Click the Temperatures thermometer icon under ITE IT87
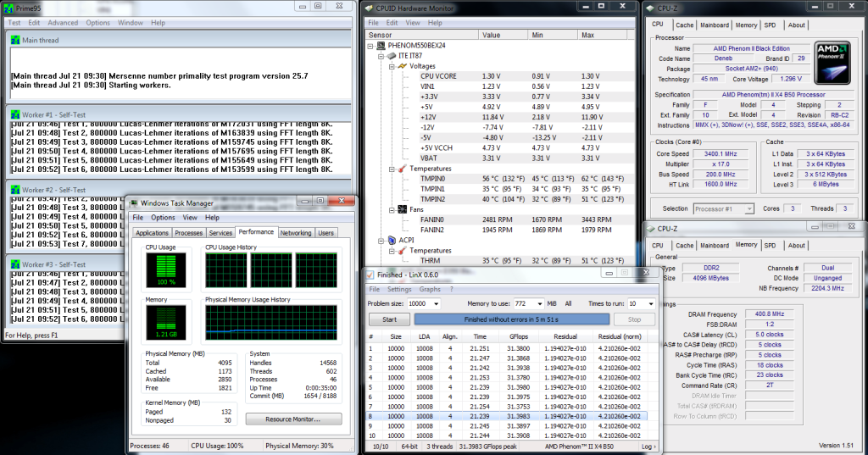 click(403, 169)
